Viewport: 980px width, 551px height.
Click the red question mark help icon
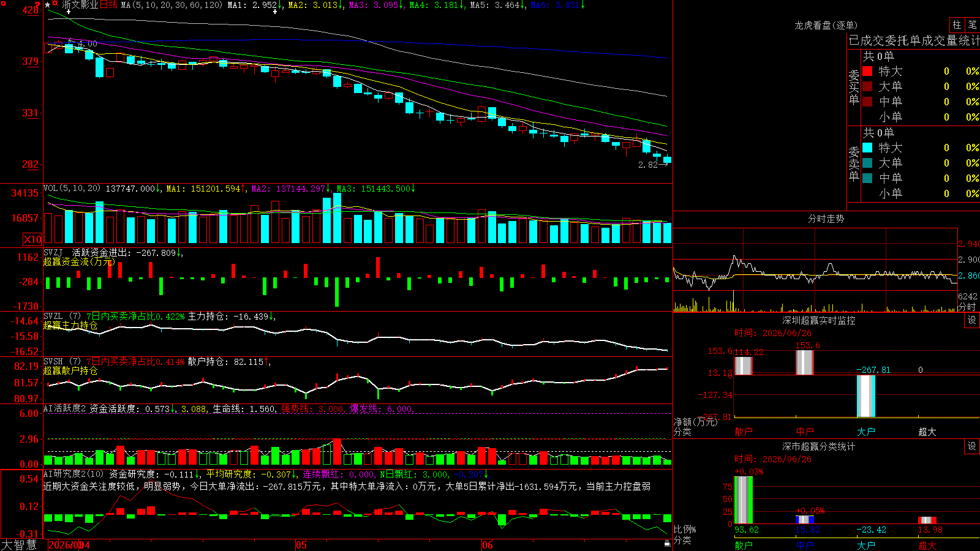point(37,4)
